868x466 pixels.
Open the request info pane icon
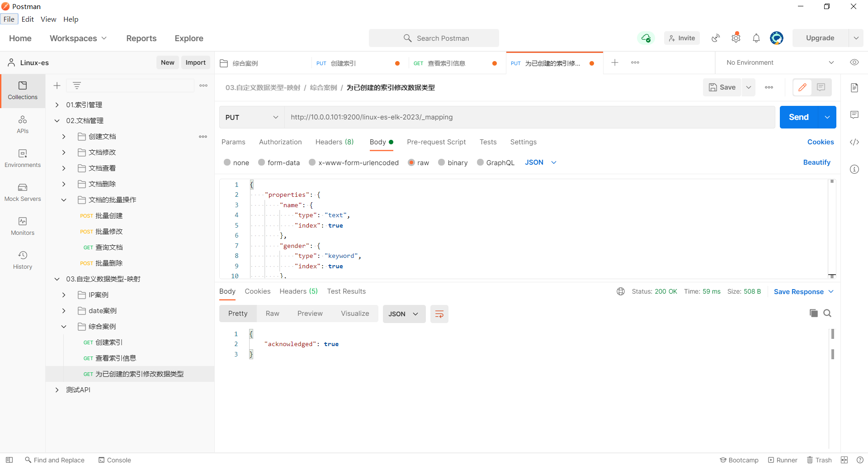[x=854, y=169]
